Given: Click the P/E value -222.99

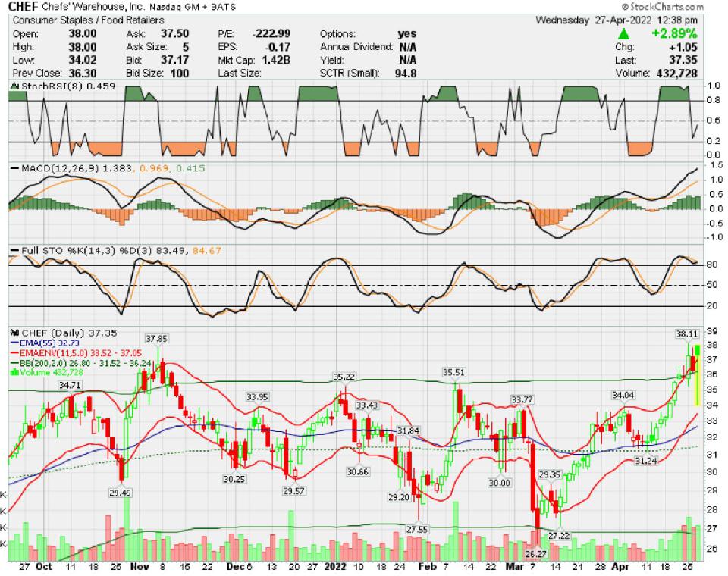Looking at the screenshot, I should [x=271, y=34].
